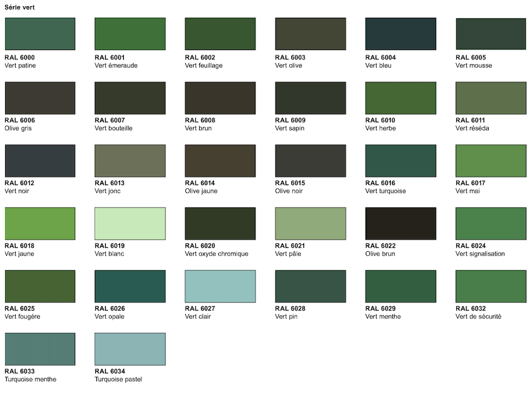The height and width of the screenshot is (397, 532).
Task: Click the 'RAL 6004' code label
Action: 380,57
